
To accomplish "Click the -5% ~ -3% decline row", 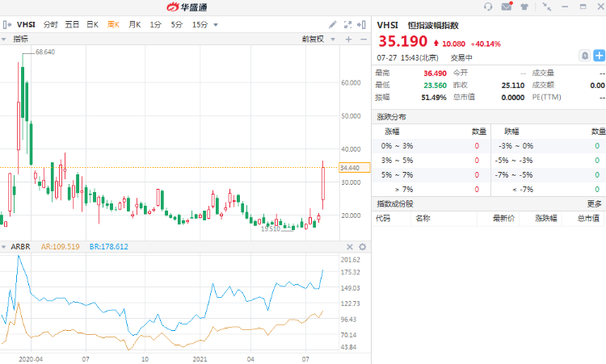I will click(x=549, y=160).
